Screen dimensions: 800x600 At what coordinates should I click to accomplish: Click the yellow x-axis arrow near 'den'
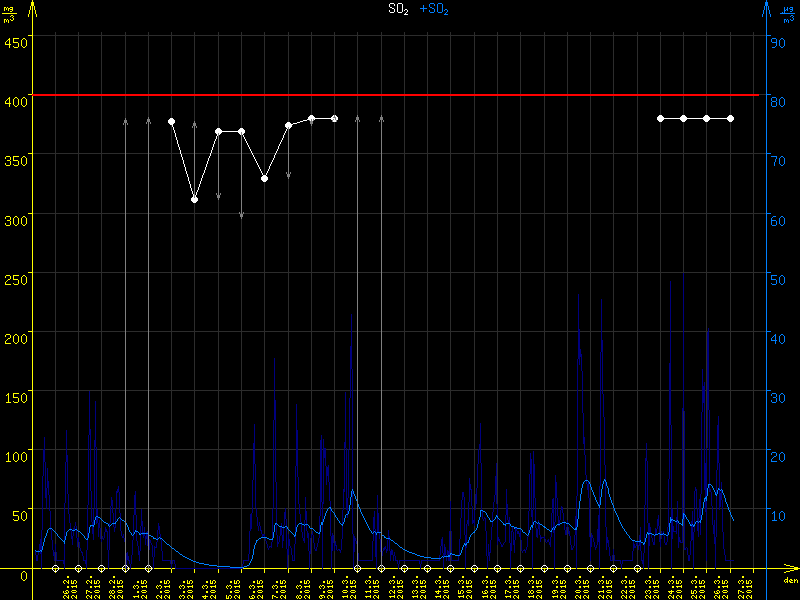point(790,568)
